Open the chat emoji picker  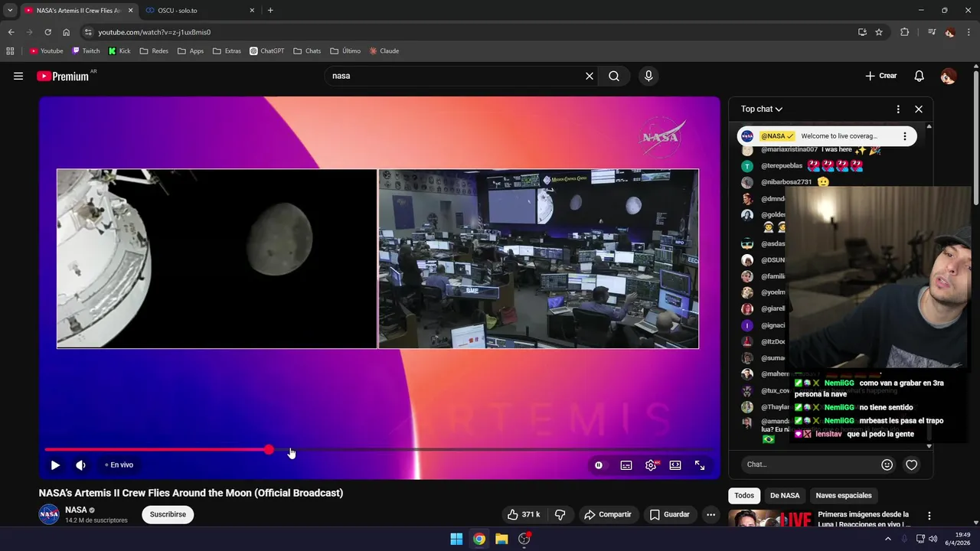pos(887,465)
